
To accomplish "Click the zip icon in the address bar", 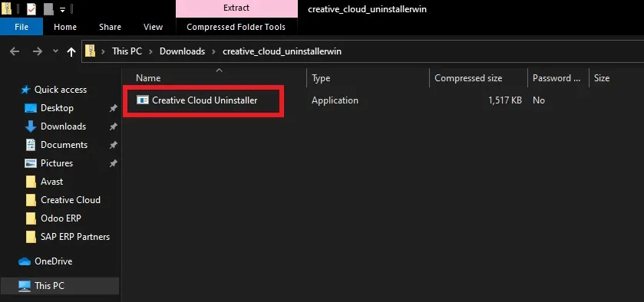I will coord(90,51).
